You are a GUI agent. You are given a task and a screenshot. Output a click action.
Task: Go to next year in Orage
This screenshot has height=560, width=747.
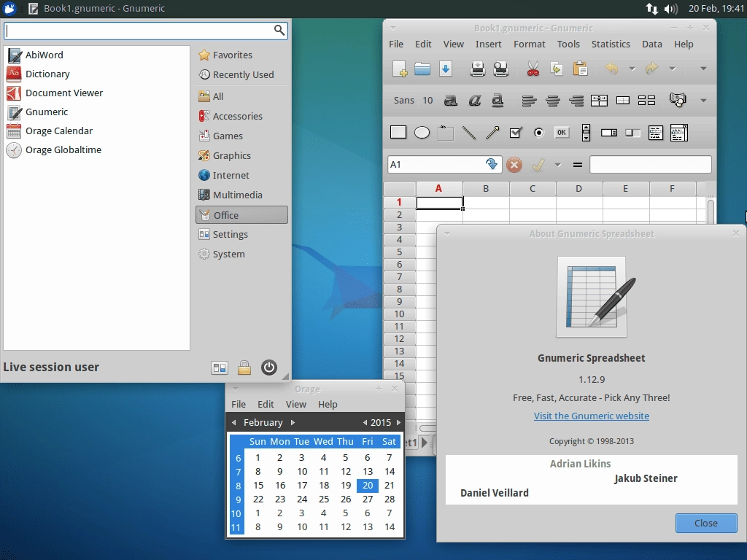pos(398,422)
